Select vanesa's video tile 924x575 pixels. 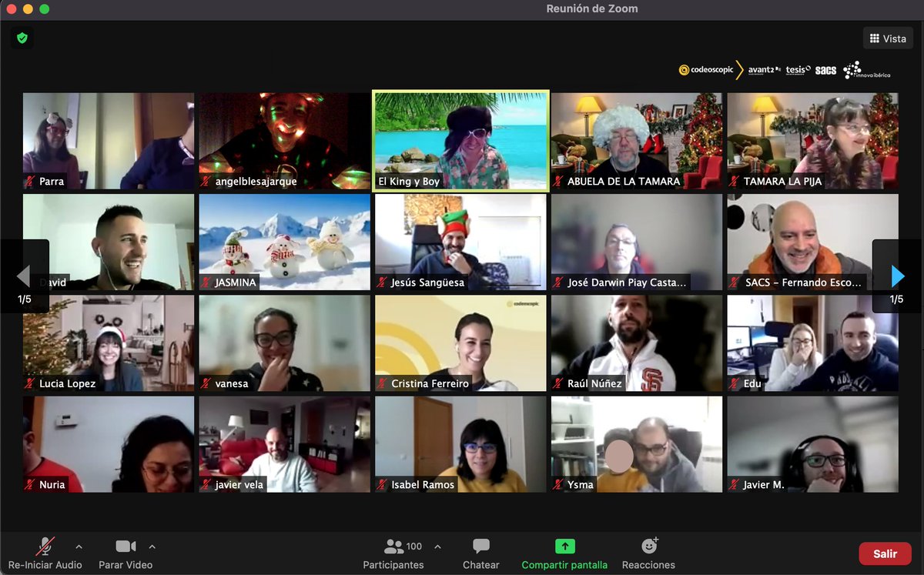[285, 343]
